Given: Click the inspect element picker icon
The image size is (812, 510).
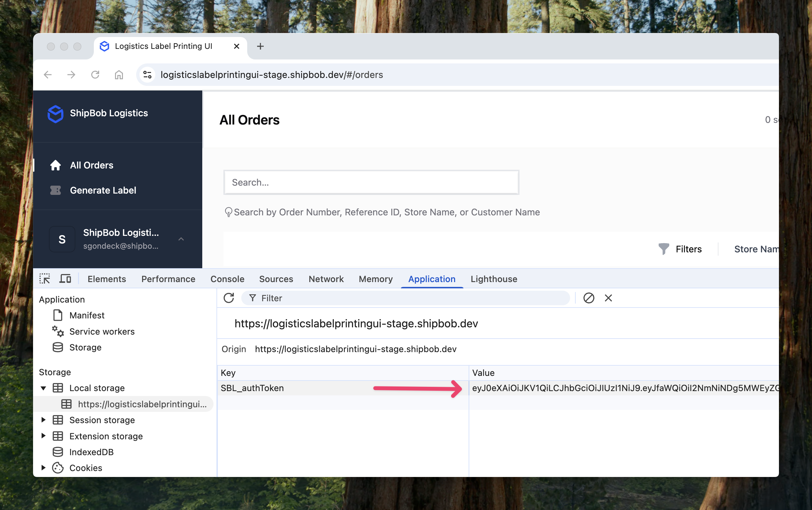Looking at the screenshot, I should pos(45,279).
